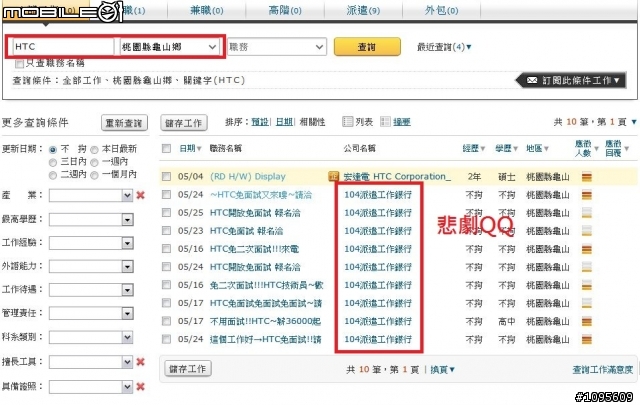Screen dimensions: 640x405
Task: Open 宏達電 HTC Corporation company link
Action: click(397, 177)
